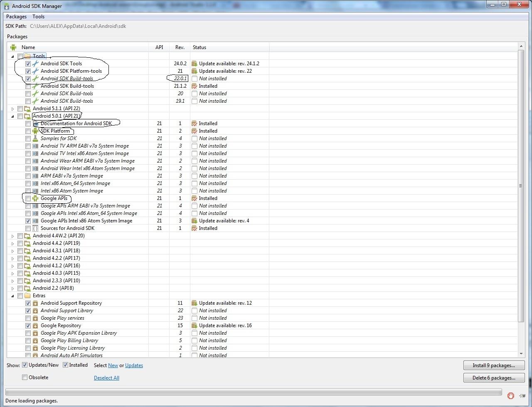Click the progress bar at the bottom
The width and height of the screenshot is (532, 407).
(x=253, y=392)
